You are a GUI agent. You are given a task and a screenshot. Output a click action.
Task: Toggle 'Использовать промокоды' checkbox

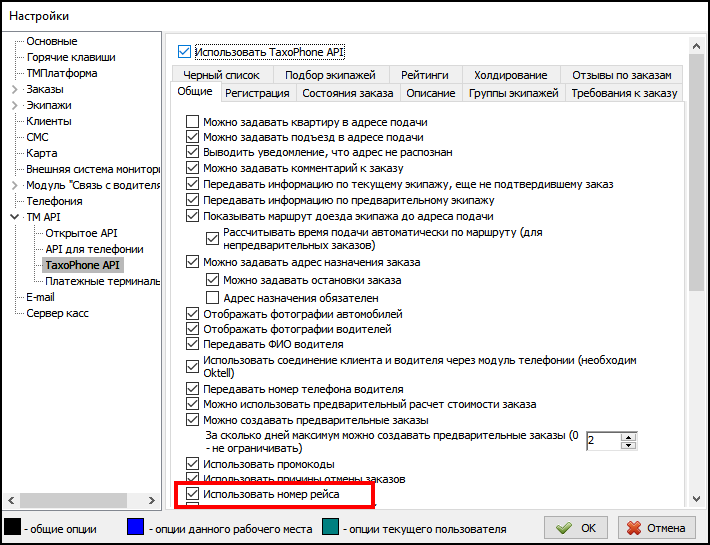pos(192,464)
